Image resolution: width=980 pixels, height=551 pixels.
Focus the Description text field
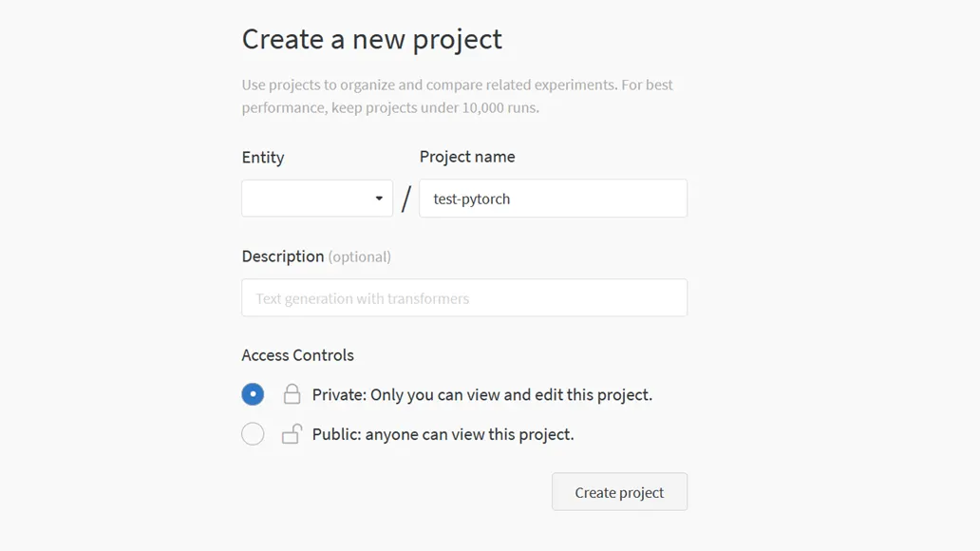click(463, 298)
